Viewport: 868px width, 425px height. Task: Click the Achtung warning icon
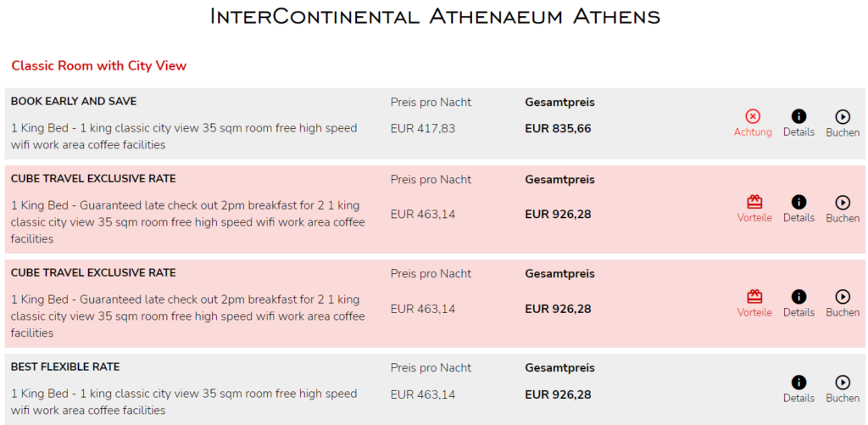coord(753,117)
